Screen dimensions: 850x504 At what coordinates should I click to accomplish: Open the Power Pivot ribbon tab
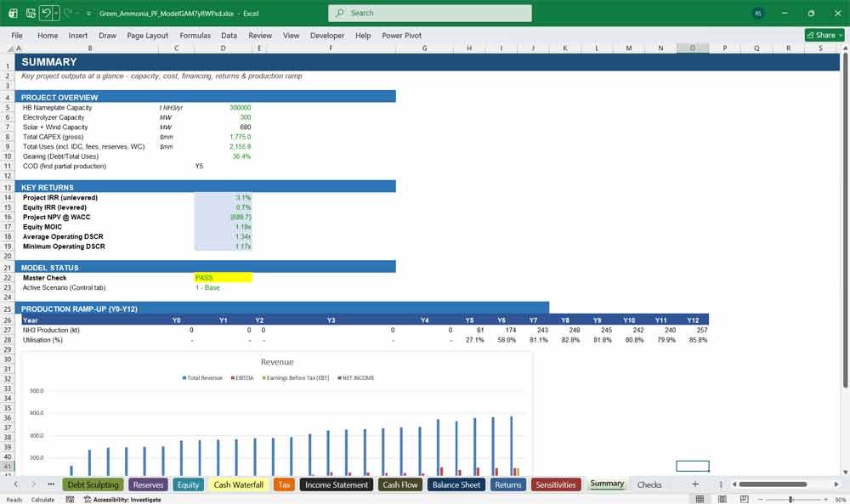click(x=401, y=35)
